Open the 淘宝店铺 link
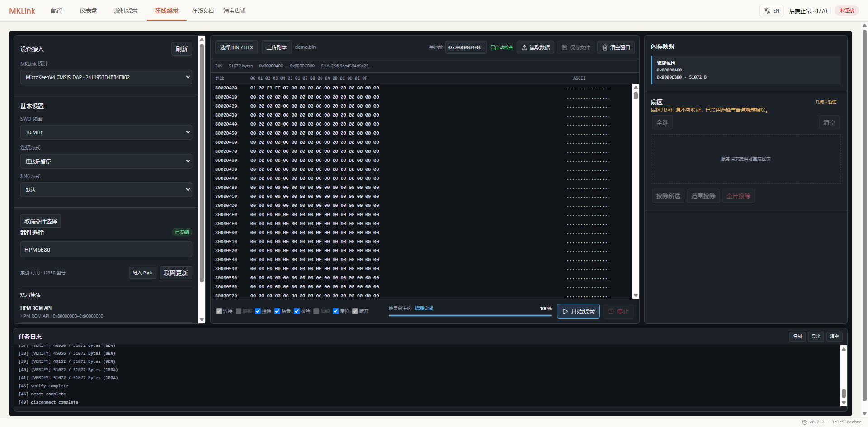Viewport: 868px width, 427px height. click(x=234, y=10)
